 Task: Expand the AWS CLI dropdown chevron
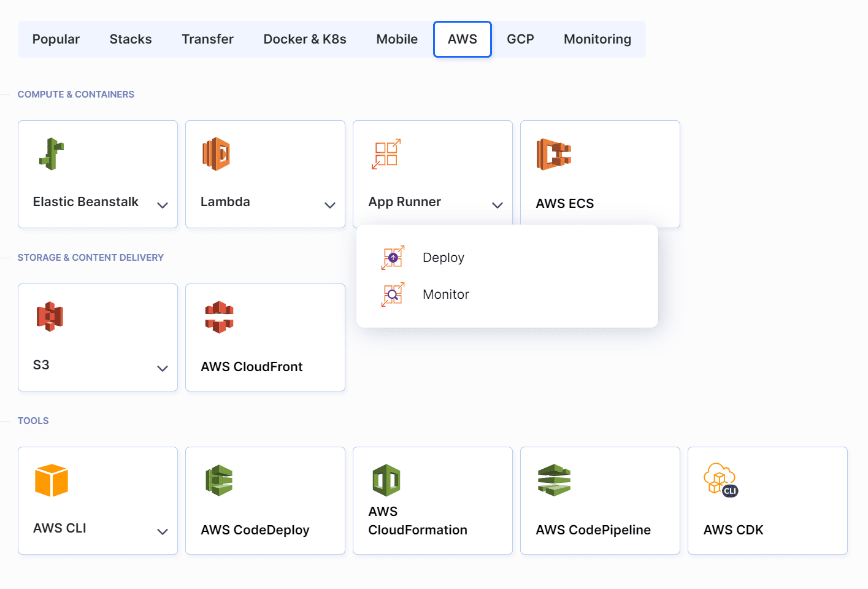click(163, 531)
